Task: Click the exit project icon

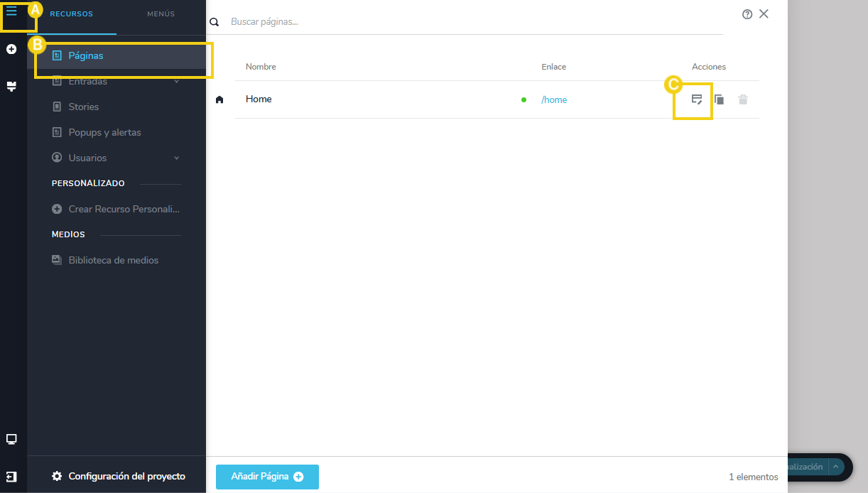Action: [11, 476]
